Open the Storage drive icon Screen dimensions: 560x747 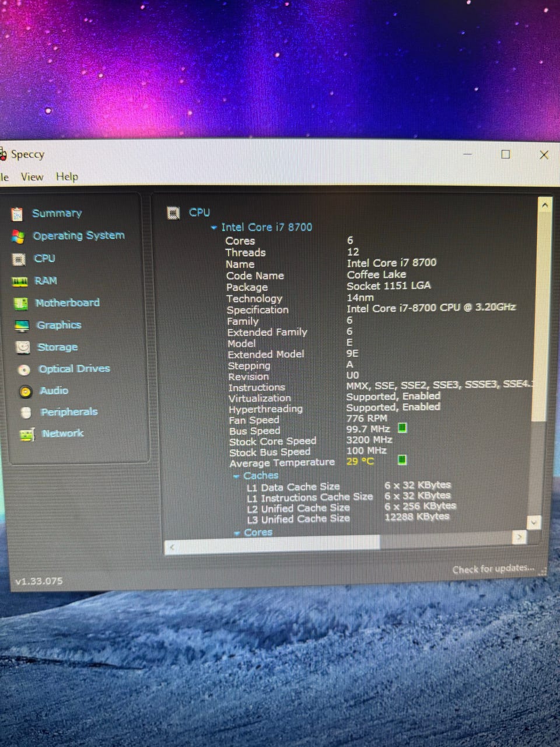(x=23, y=347)
